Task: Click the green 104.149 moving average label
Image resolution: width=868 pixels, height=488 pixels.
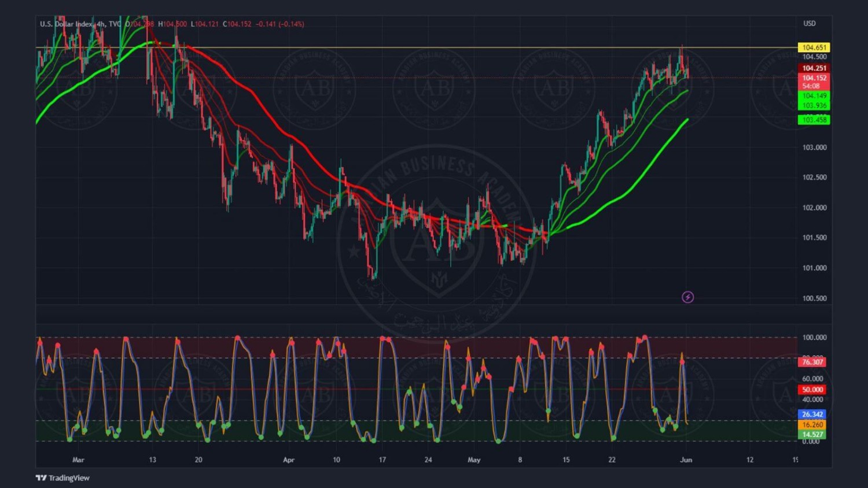Action: (x=814, y=96)
